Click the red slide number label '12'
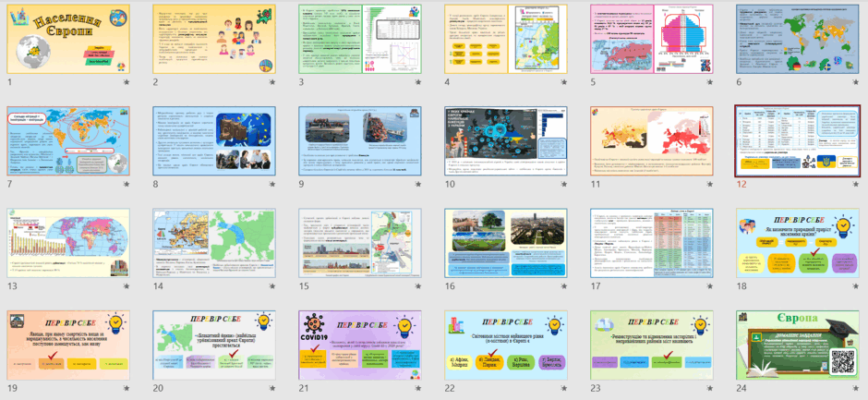This screenshot has height=400, width=868. coord(741,184)
